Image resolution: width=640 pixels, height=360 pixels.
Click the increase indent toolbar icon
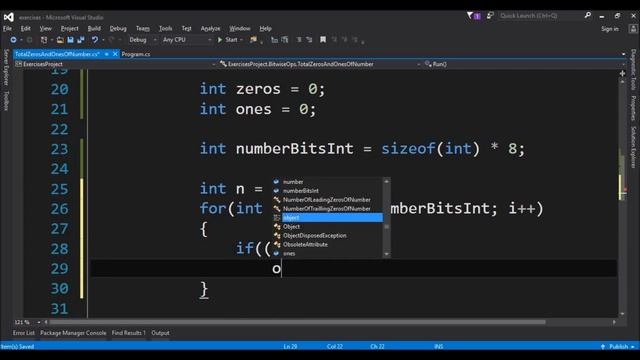click(285, 40)
